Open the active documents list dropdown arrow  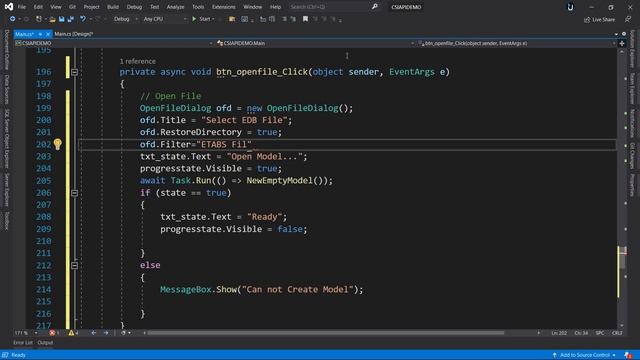click(616, 34)
